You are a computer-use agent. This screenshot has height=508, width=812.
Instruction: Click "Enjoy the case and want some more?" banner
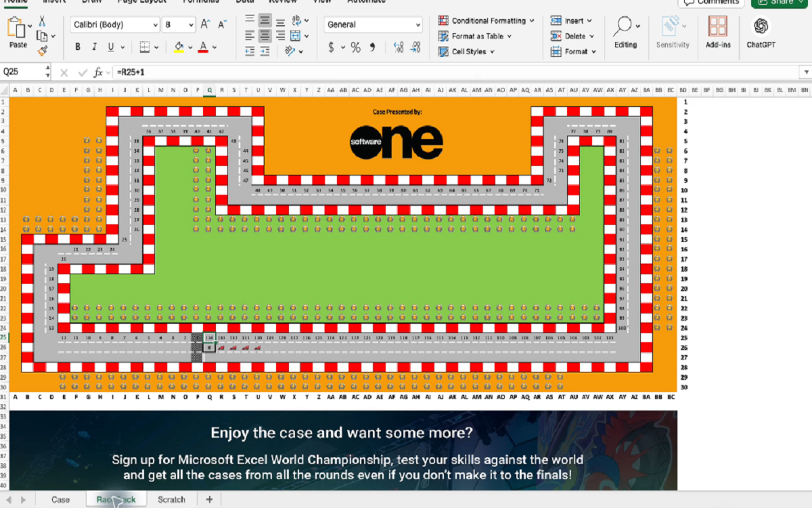tap(342, 433)
